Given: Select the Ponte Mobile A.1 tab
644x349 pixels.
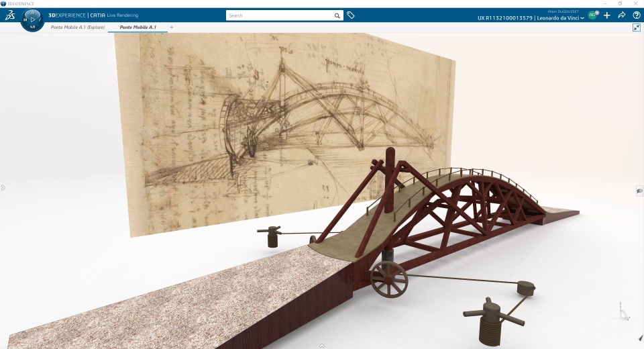Looking at the screenshot, I should click(138, 27).
